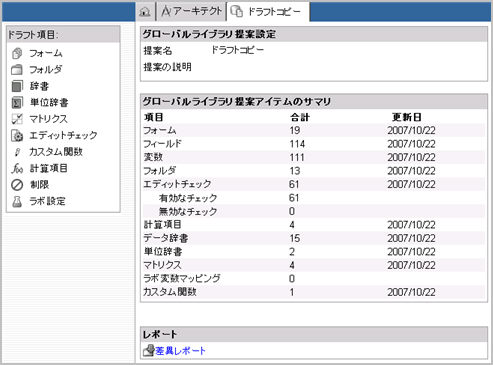This screenshot has height=365, width=493.
Task: Click the 差異レポート report icon
Action: (149, 351)
